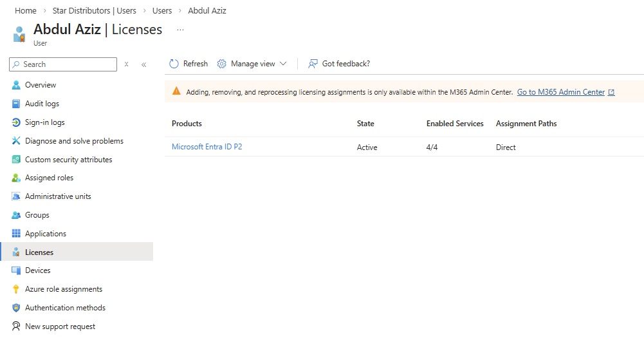Focus the sidebar Search field

click(x=68, y=64)
